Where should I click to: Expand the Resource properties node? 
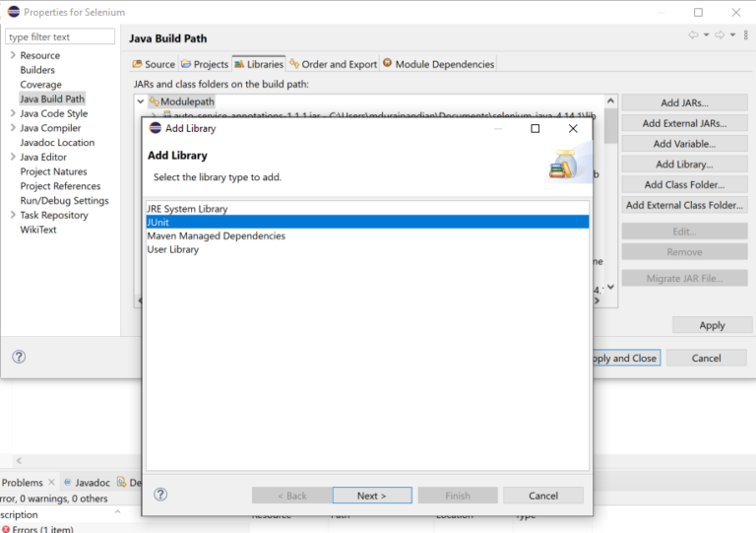pos(13,55)
